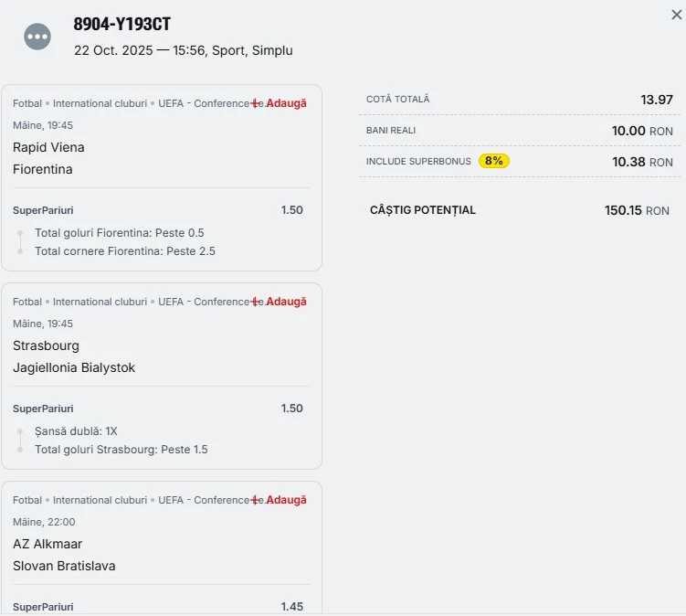Open the AZ Alkmaar team name
Image resolution: width=686 pixels, height=616 pixels.
pos(47,544)
